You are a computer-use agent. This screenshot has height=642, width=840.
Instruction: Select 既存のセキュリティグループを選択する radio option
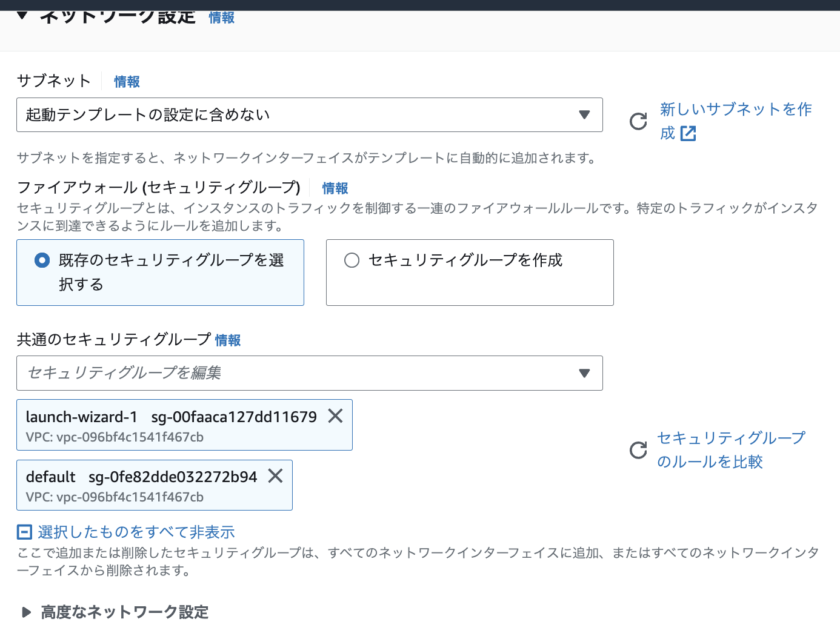[42, 260]
